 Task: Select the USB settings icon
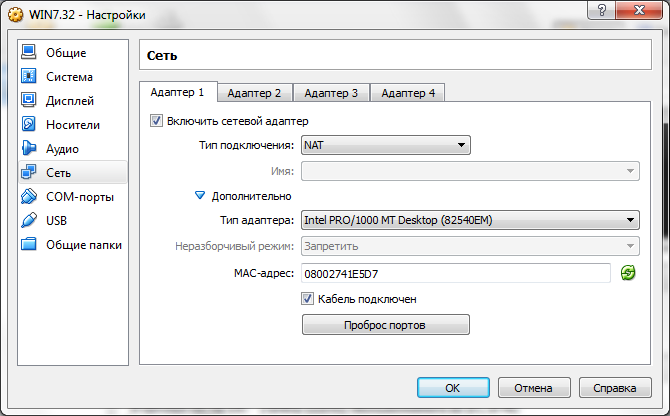coord(29,220)
